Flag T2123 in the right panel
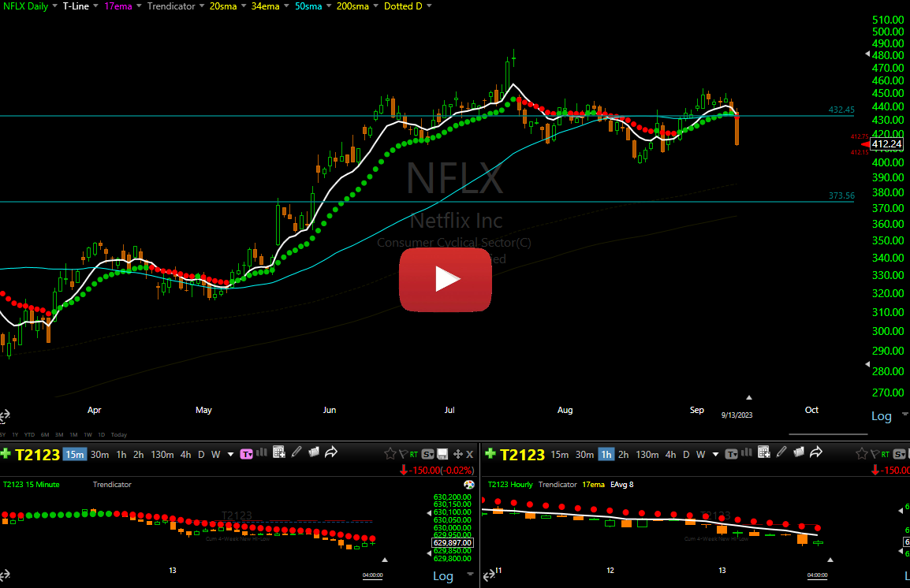This screenshot has width=910, height=588. pyautogui.click(x=875, y=454)
